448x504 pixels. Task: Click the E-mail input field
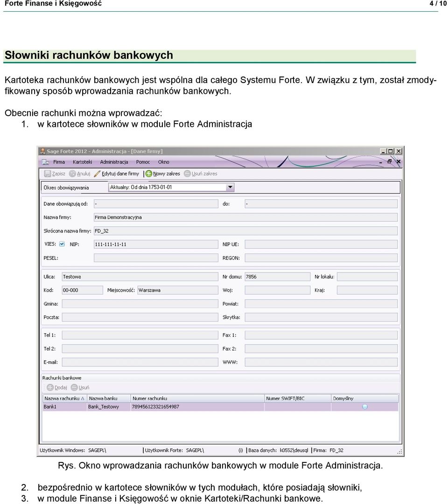pos(140,362)
